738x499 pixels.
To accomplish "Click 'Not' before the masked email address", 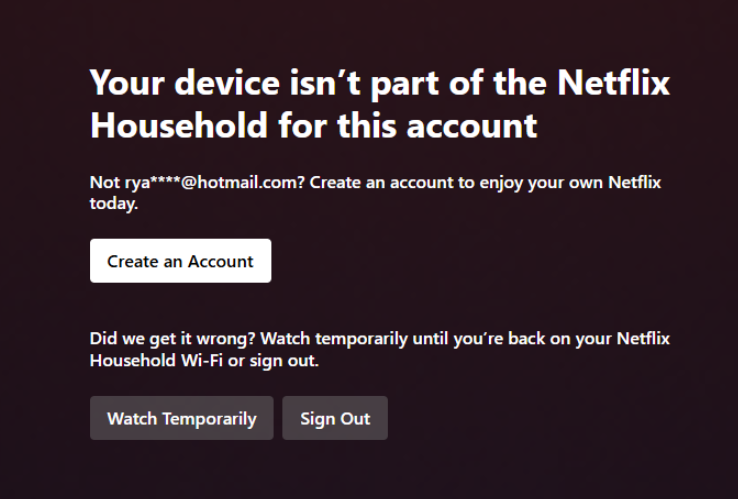I will [104, 184].
